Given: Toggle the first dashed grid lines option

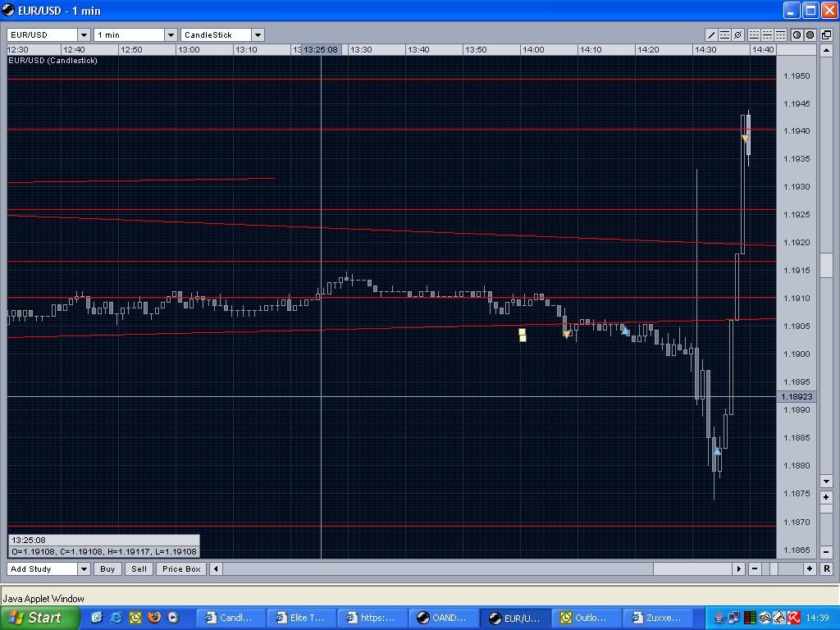Looking at the screenshot, I should (754, 35).
